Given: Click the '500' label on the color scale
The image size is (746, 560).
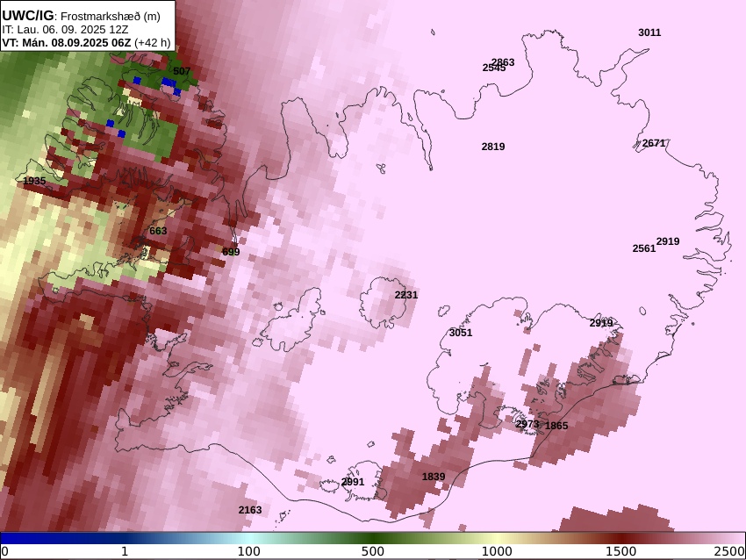Looking at the screenshot, I should tap(372, 551).
